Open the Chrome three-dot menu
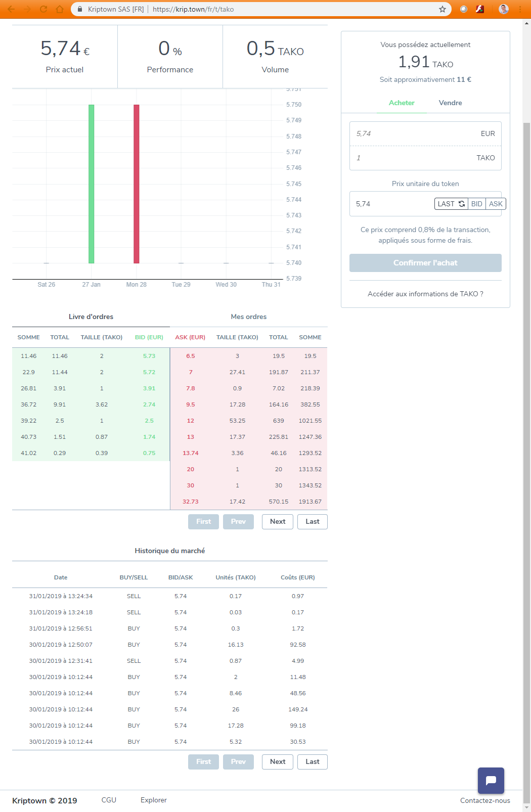Viewport: 531px width, 812px height. (520, 9)
